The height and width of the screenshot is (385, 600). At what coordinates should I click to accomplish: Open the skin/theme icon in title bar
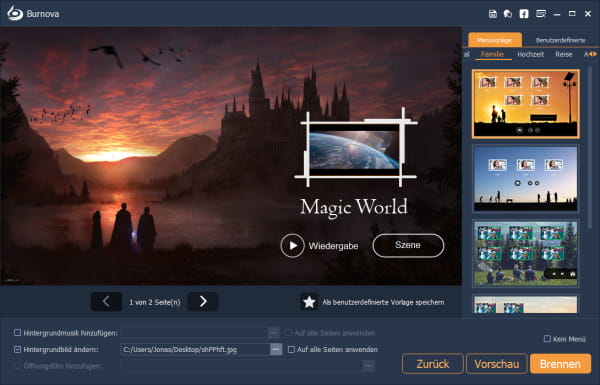508,14
